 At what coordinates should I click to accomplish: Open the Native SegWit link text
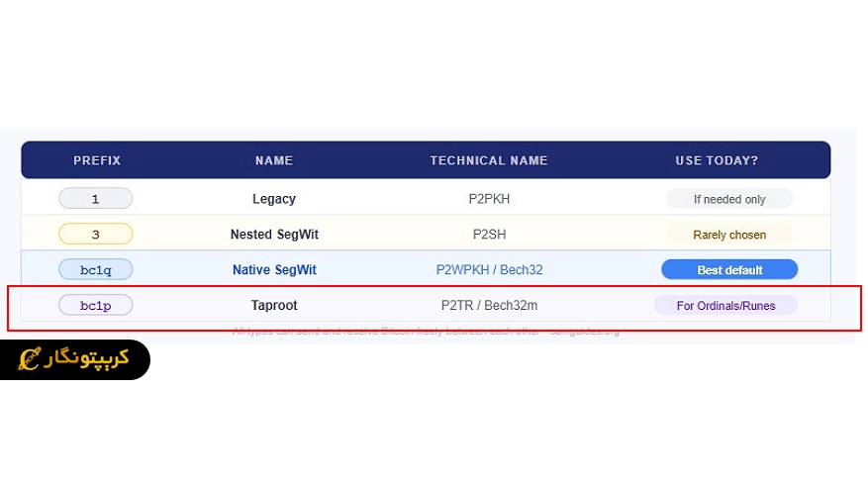(x=274, y=270)
